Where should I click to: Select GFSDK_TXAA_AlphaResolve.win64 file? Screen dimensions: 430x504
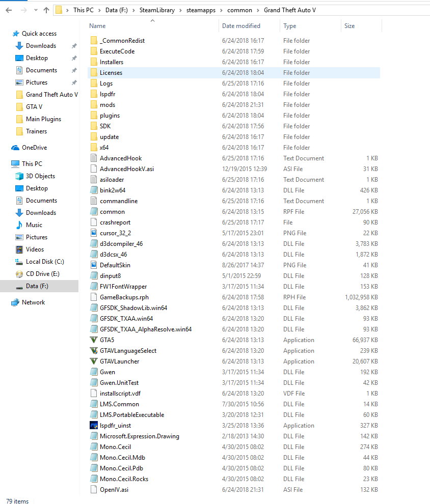tap(146, 329)
